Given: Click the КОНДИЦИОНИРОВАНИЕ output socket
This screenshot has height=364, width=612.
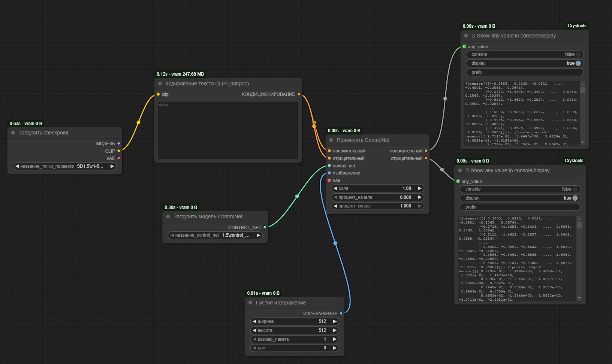Looking at the screenshot, I should 299,94.
